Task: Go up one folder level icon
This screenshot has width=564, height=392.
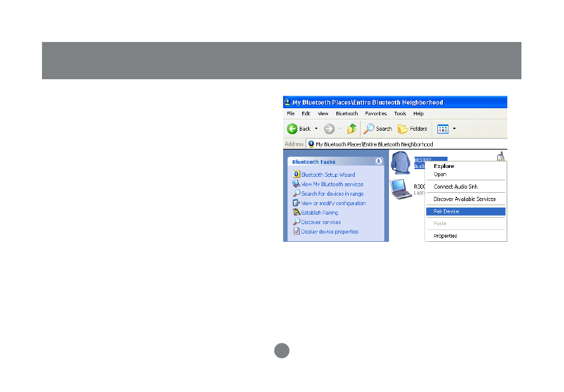Action: (352, 128)
